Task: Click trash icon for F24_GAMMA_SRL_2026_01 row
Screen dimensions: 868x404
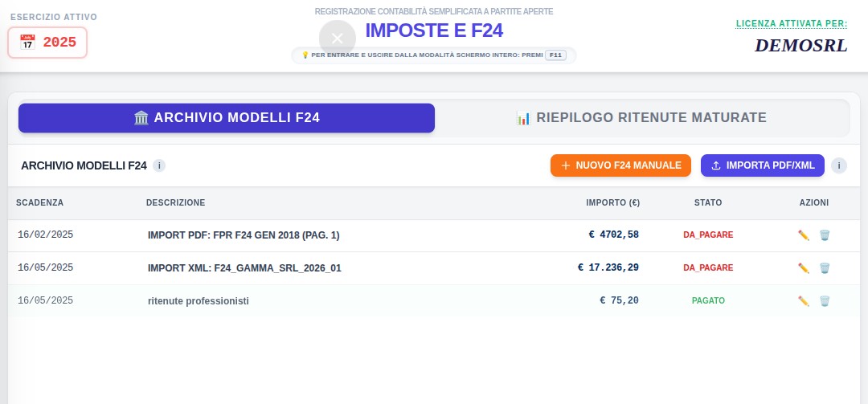Action: coord(824,268)
